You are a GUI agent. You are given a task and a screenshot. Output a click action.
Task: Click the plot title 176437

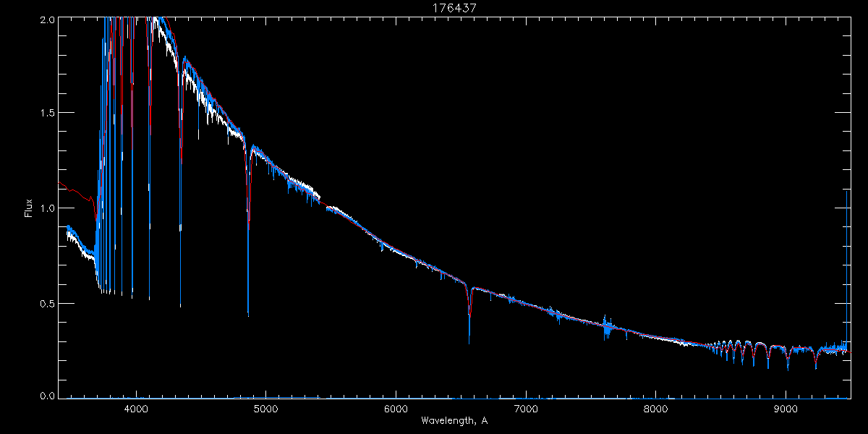[454, 8]
